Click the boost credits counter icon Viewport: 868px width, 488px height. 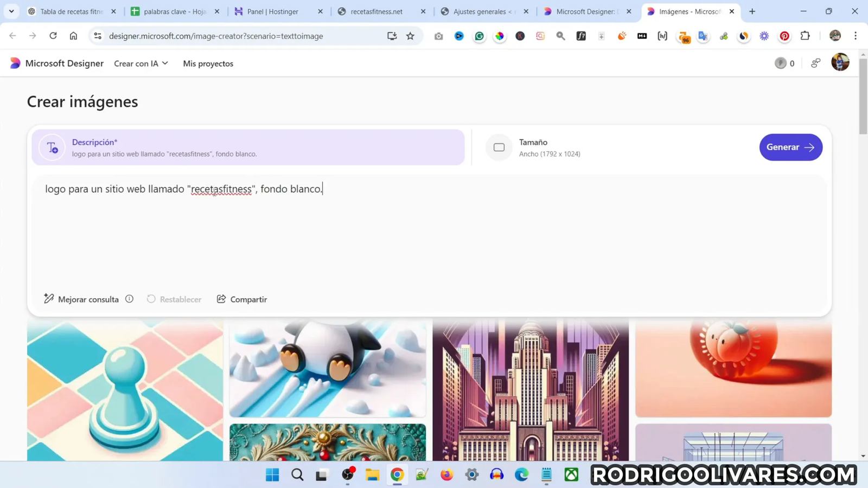780,63
